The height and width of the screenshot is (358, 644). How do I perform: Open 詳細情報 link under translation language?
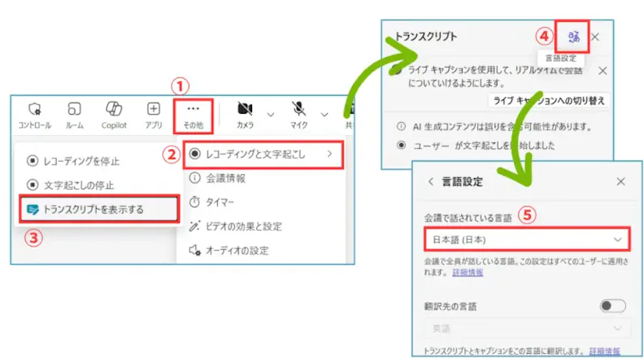(x=604, y=351)
